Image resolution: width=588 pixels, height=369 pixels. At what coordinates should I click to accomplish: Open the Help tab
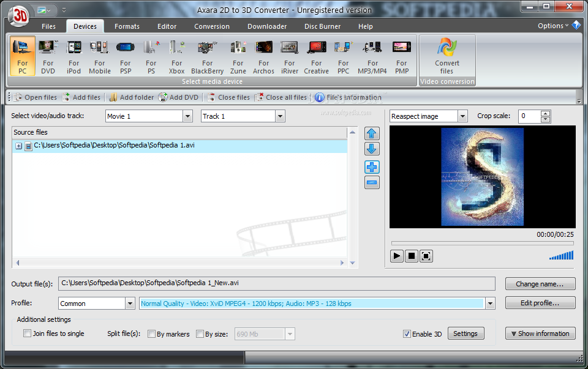tap(365, 26)
